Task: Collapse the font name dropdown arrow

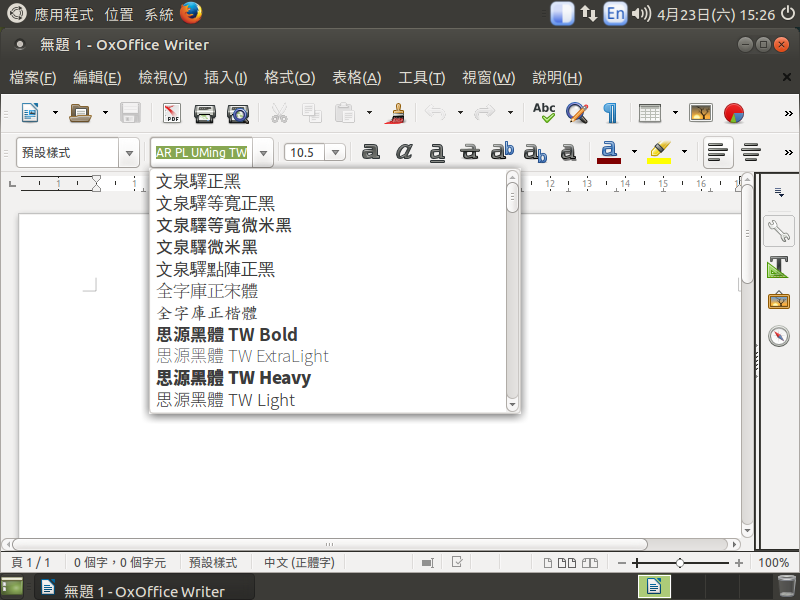Action: pos(263,153)
